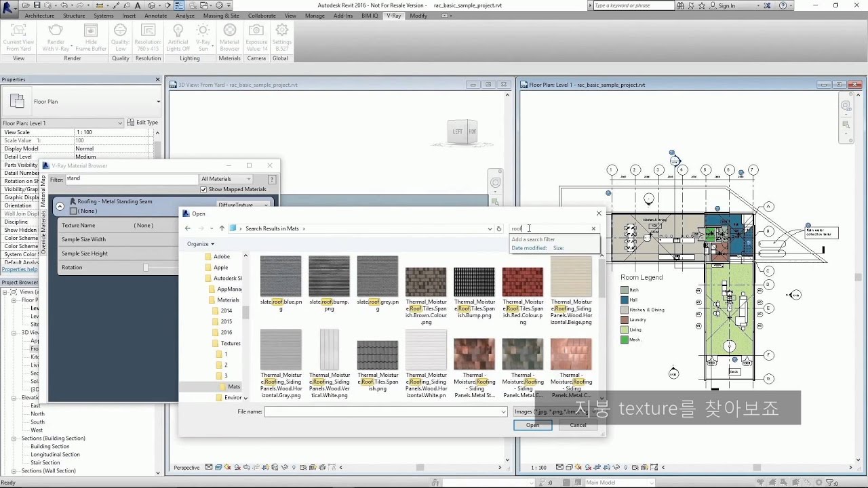Click the help '?' button in Material Browser

point(272,180)
